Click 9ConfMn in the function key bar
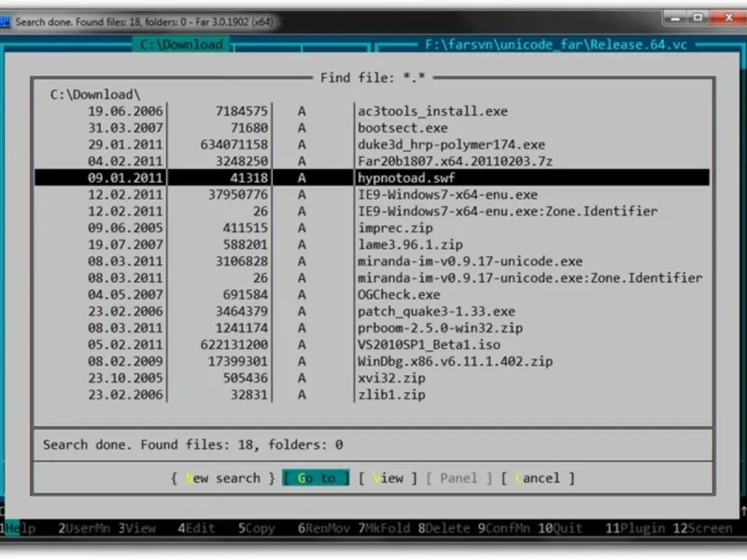747x560 pixels. click(503, 528)
